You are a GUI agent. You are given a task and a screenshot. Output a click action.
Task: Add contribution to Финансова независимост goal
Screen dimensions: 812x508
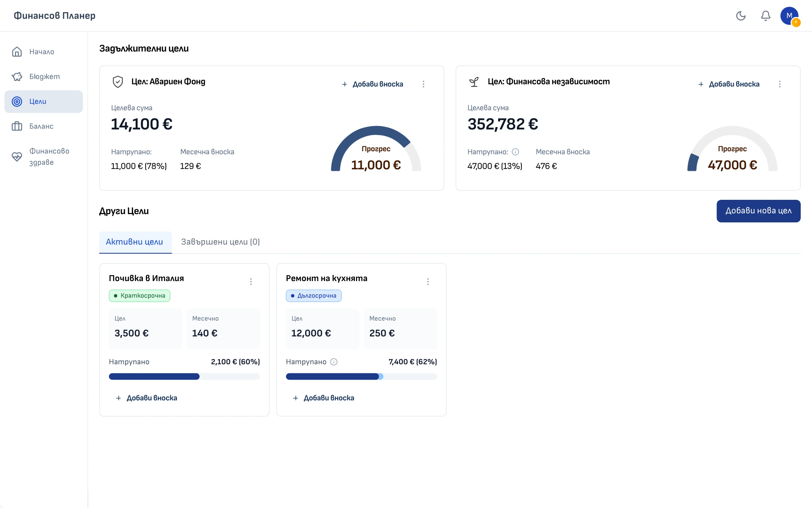pos(729,84)
